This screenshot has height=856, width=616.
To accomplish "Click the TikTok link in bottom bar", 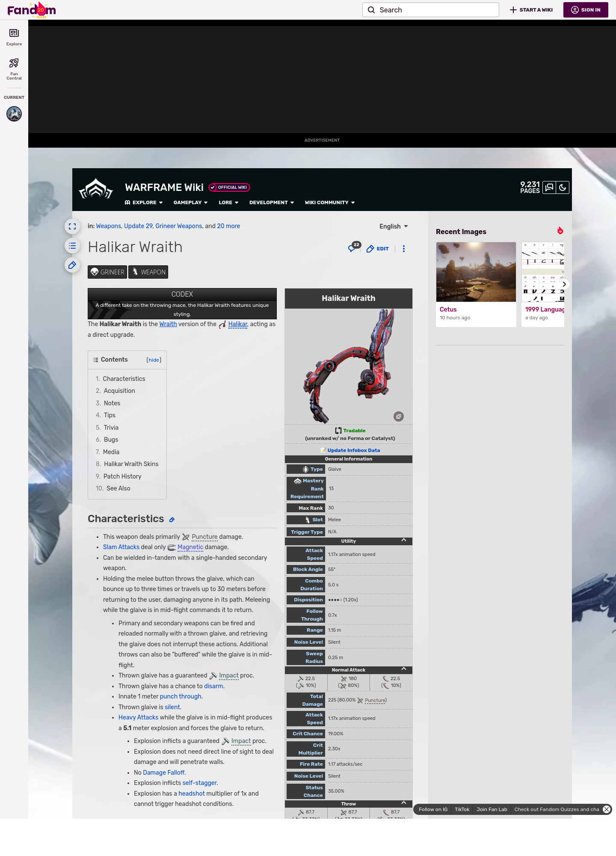I will tap(462, 809).
